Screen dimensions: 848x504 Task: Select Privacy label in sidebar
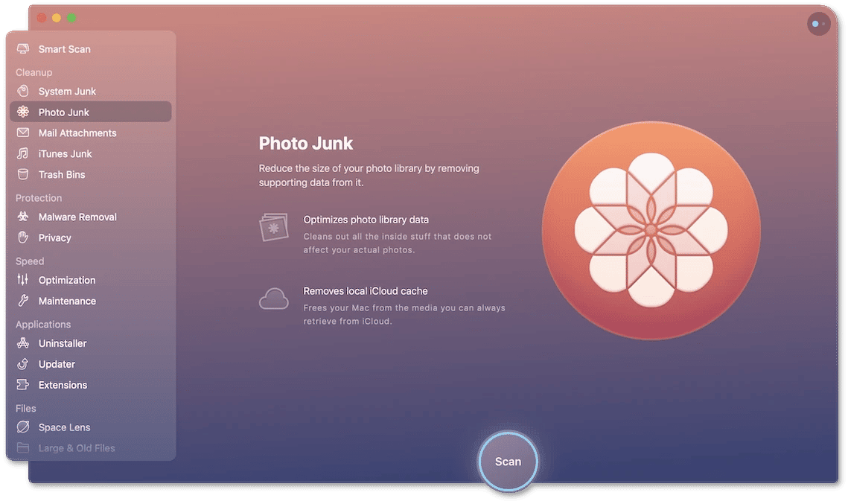pos(54,238)
